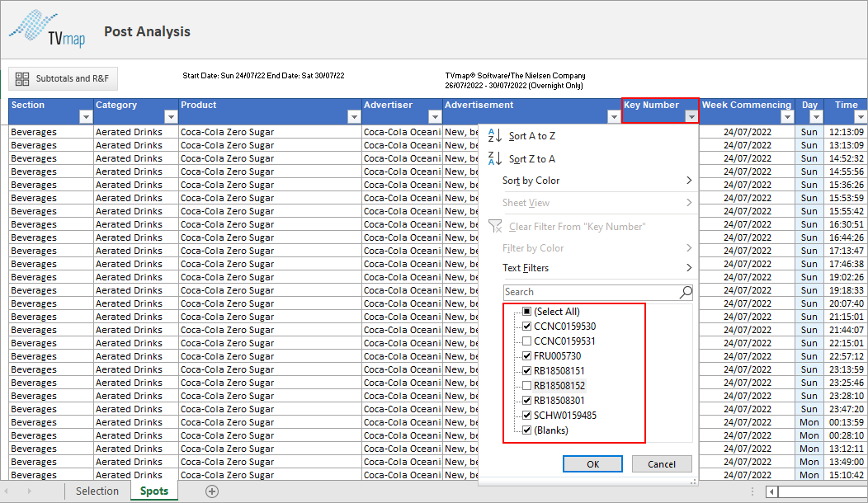Uncheck the (Blanks) filter option

click(527, 430)
